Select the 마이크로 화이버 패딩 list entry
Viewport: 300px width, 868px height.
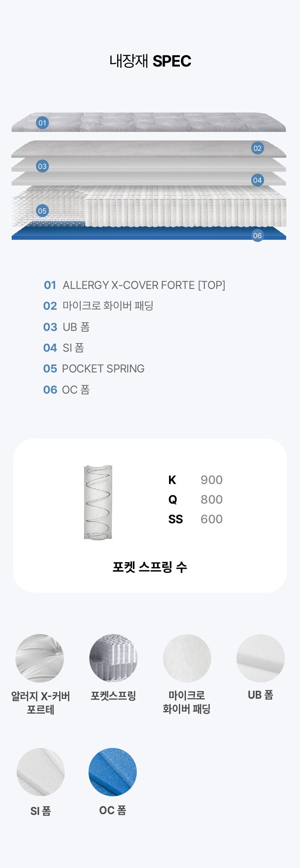click(x=98, y=306)
